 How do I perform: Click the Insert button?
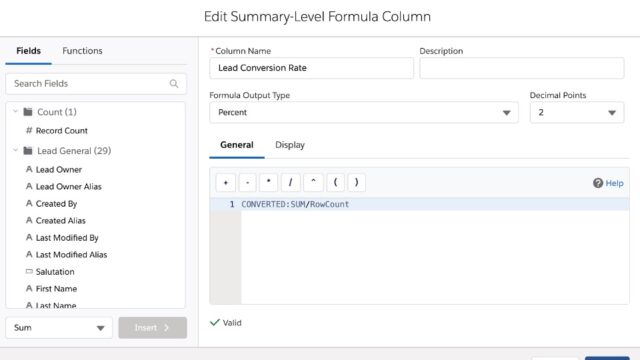pos(153,328)
